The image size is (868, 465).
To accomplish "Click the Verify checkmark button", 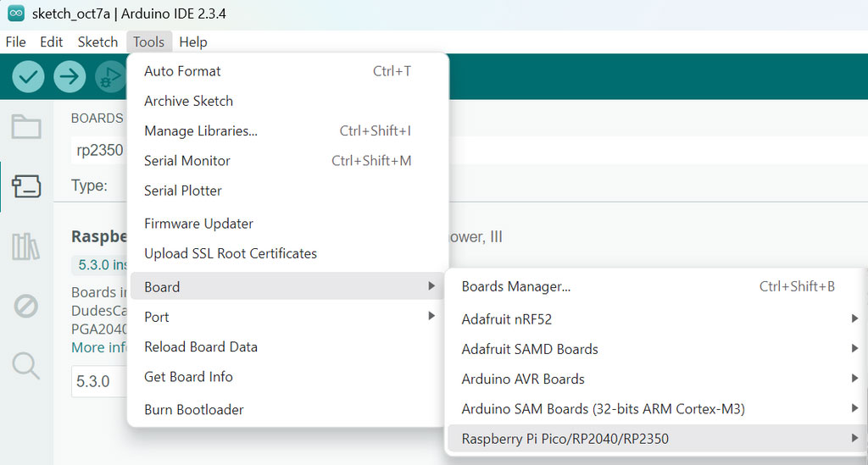I will 28,76.
